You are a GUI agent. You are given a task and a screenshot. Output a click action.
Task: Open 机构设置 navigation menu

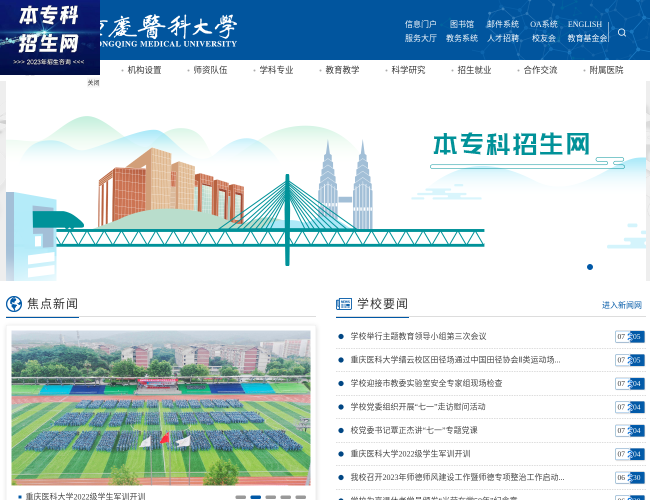[x=144, y=70]
